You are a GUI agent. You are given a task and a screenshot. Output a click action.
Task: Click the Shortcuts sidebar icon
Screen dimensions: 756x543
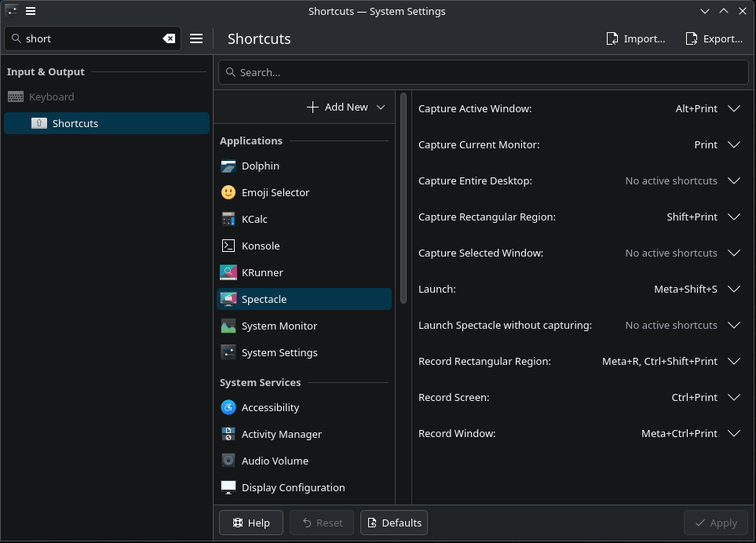tap(39, 123)
